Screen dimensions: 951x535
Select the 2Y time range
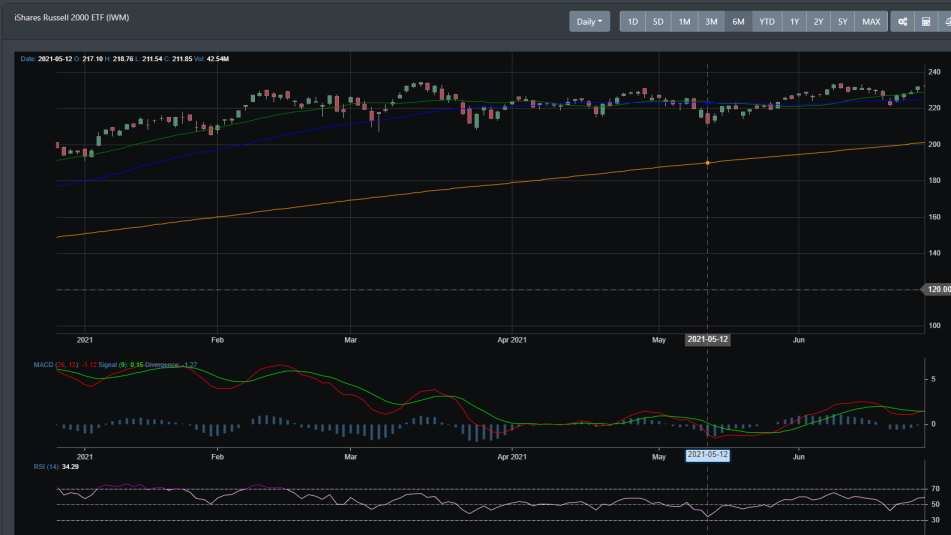(818, 22)
